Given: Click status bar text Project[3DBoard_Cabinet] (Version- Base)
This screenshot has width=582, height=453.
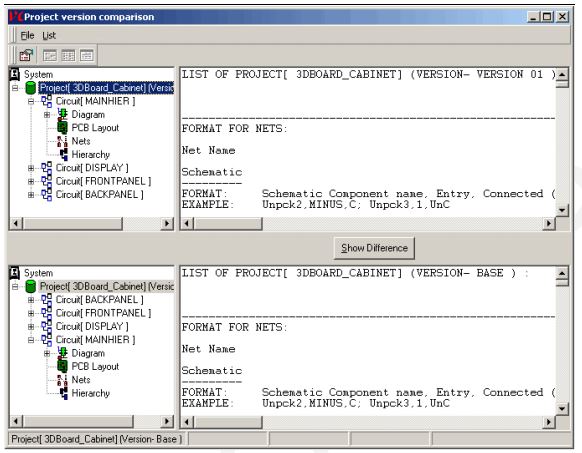Looking at the screenshot, I should pos(97,439).
